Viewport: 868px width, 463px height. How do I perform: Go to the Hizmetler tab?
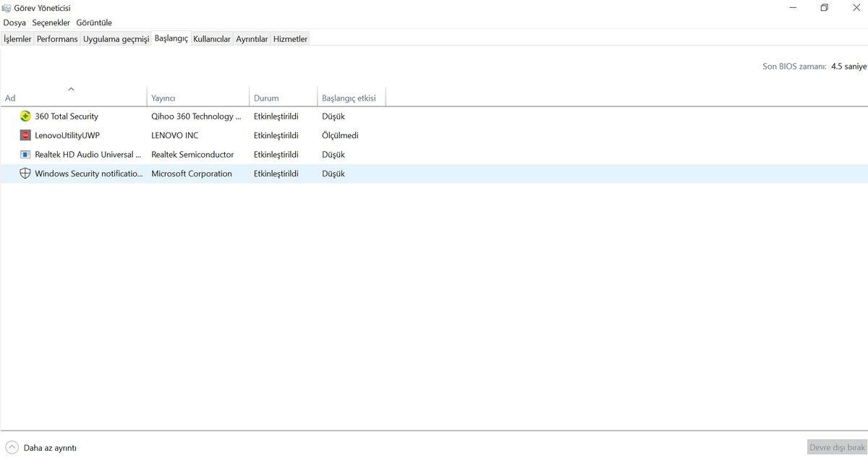tap(290, 39)
